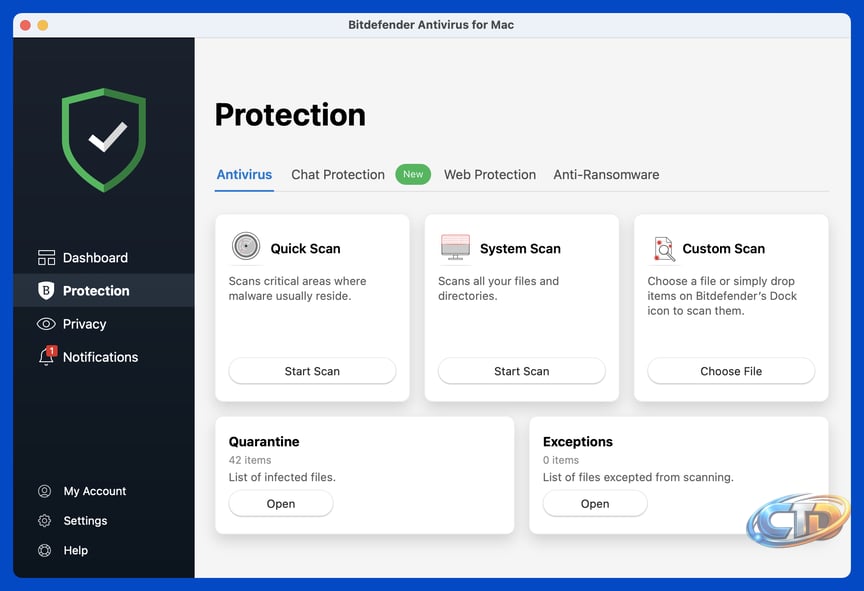Click the '42 items' quarantine count

coord(250,460)
